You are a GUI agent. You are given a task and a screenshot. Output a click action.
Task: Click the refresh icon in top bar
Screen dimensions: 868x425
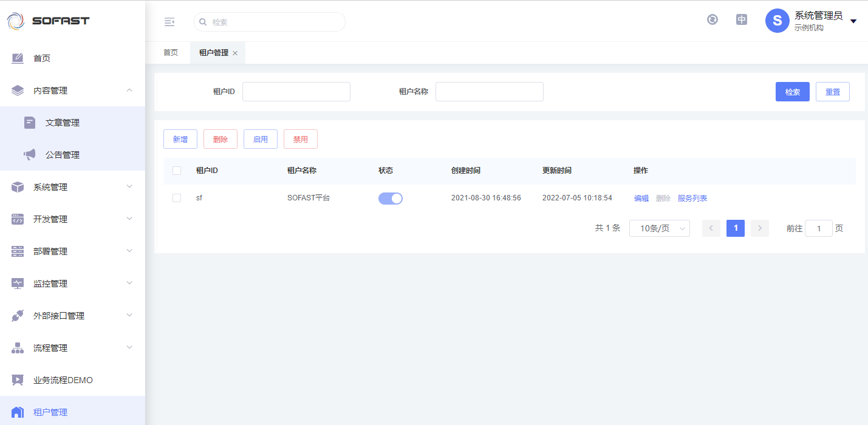pyautogui.click(x=713, y=19)
